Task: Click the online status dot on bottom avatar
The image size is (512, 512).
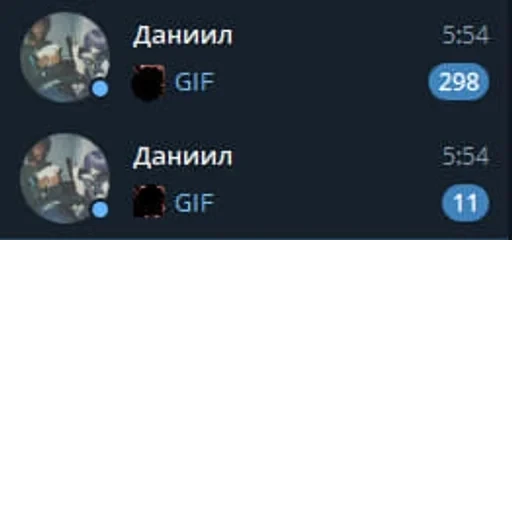Action: coord(100,210)
